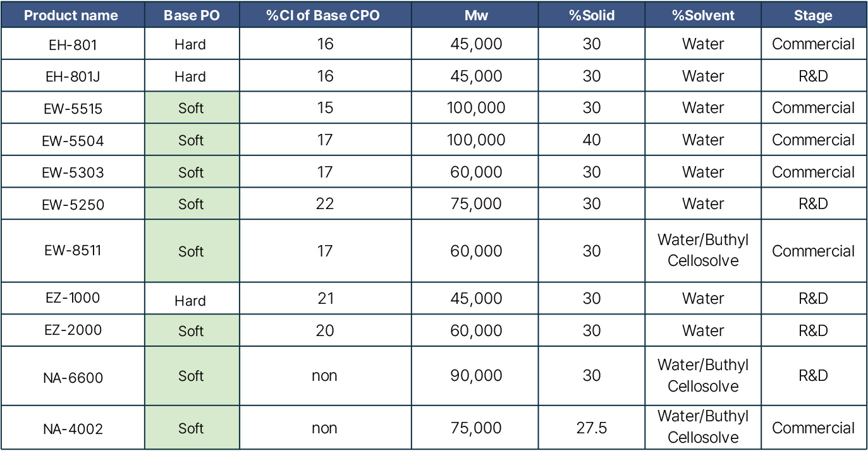868x451 pixels.
Task: Click the 40 solid value for EW-5504
Action: [592, 140]
